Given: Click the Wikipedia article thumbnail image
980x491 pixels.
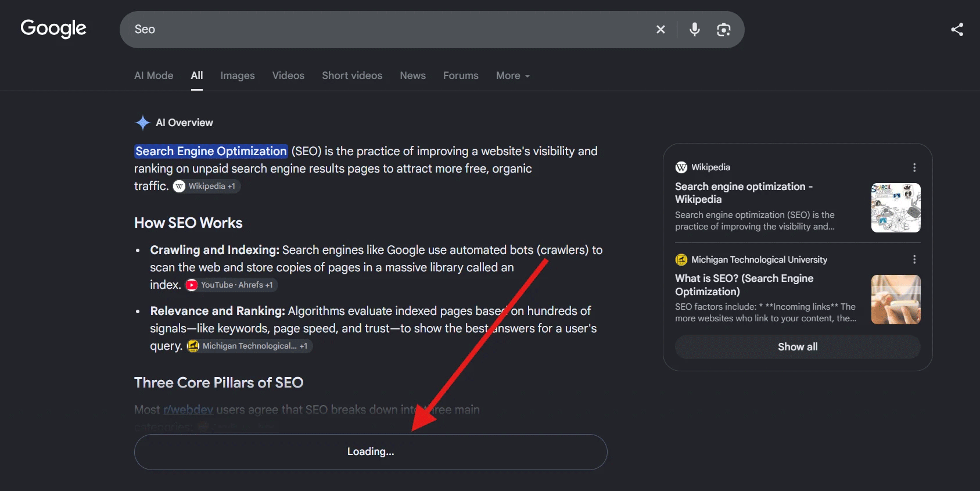Looking at the screenshot, I should [x=896, y=207].
